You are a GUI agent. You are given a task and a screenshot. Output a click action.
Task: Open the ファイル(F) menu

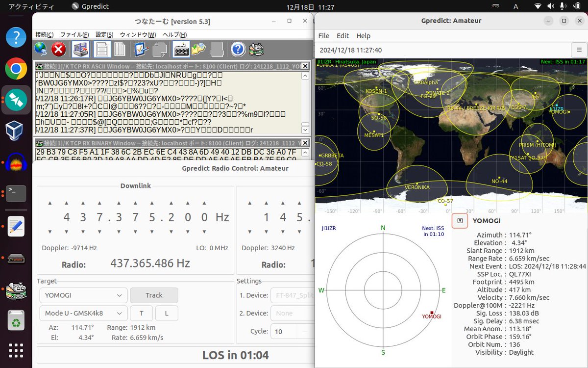click(74, 35)
